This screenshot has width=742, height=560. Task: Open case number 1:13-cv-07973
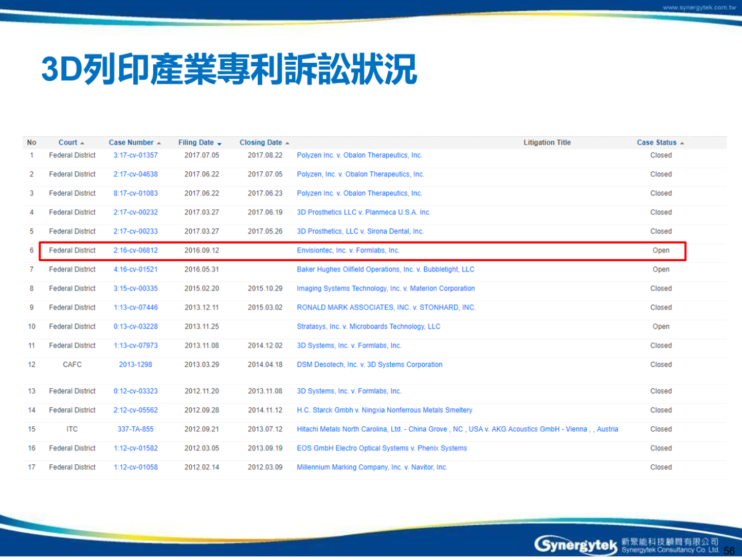tap(136, 346)
